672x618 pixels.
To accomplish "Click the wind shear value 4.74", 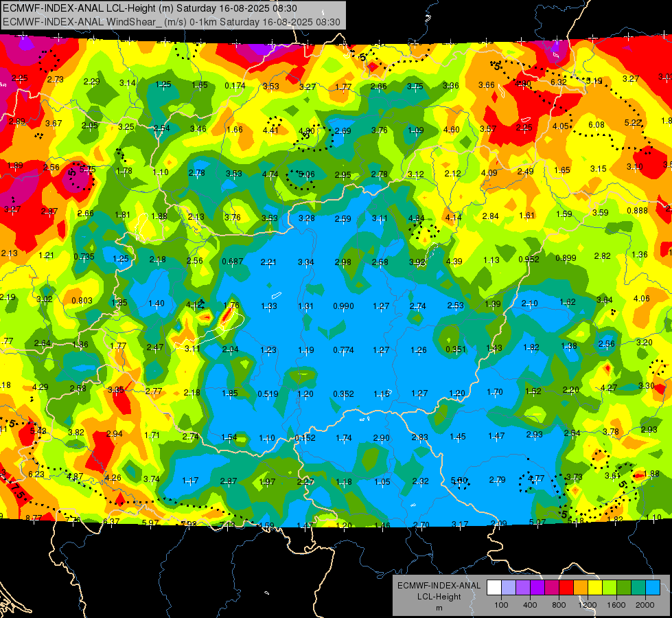I will 270,174.
